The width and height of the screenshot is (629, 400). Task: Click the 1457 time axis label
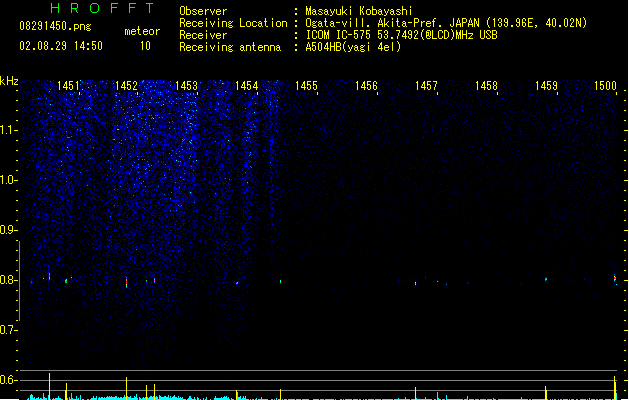click(x=426, y=86)
